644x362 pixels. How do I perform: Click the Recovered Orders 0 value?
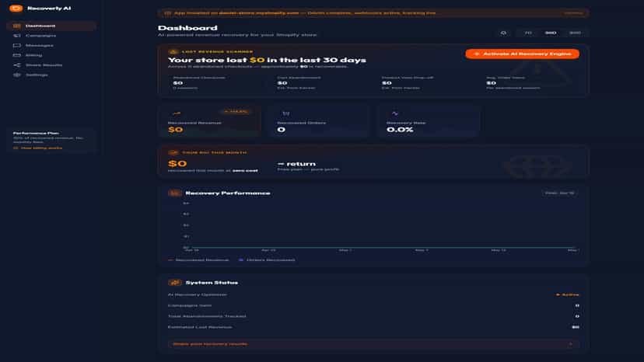click(282, 130)
